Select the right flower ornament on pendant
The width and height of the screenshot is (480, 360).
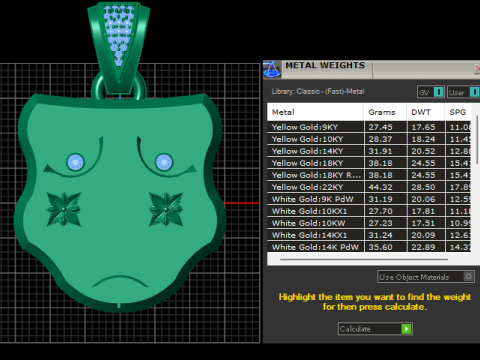tap(166, 209)
